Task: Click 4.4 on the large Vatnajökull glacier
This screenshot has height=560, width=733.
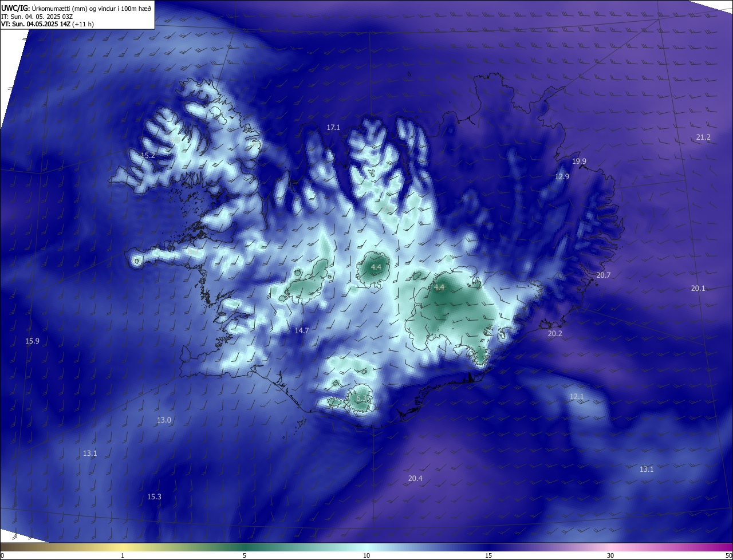Action: coord(439,287)
